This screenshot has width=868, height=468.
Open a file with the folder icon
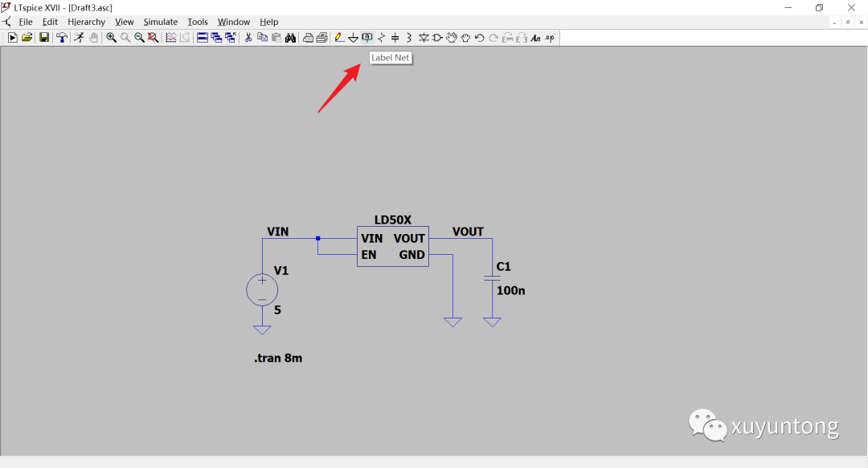27,38
